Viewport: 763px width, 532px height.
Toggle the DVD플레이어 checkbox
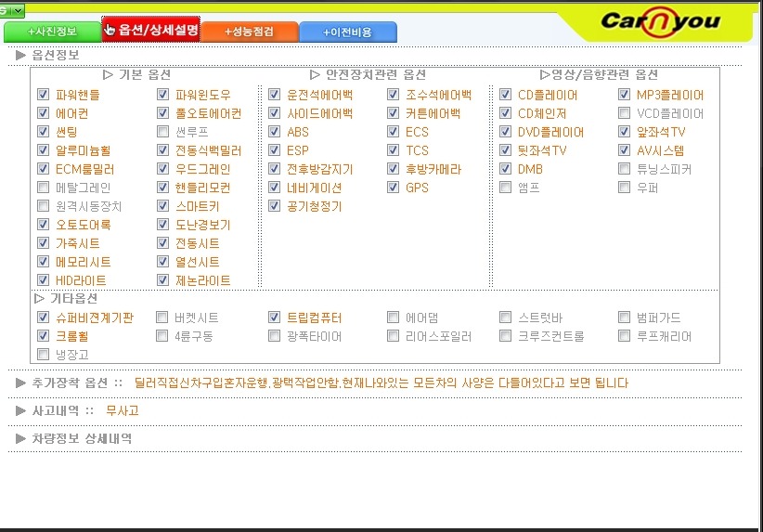click(x=506, y=132)
